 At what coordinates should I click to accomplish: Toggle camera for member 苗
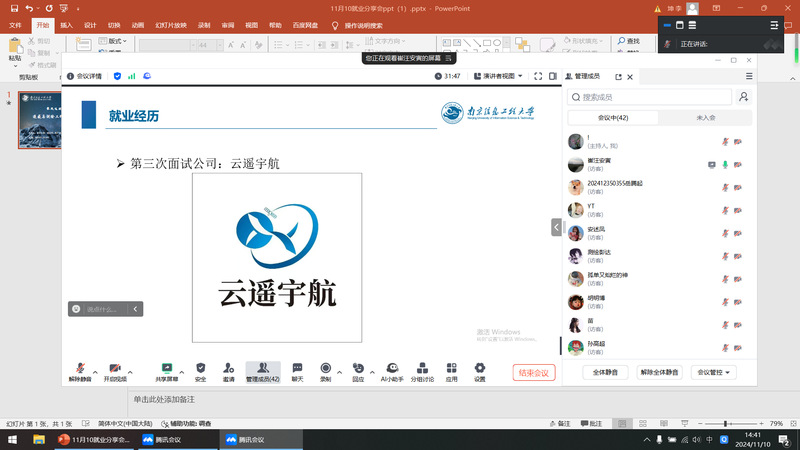point(738,325)
